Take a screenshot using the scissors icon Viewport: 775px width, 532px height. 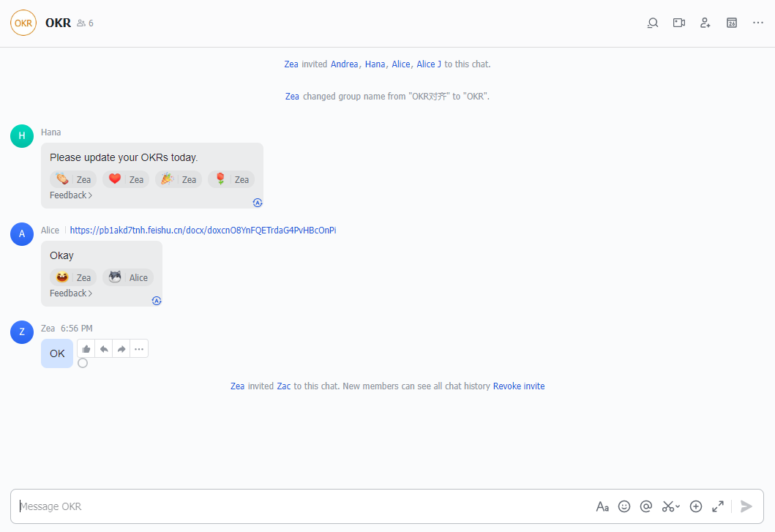(x=667, y=506)
